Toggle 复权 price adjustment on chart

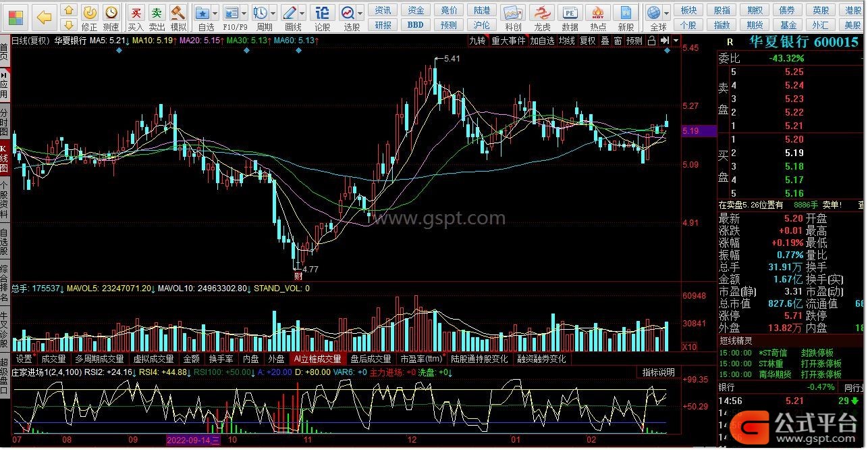pos(587,41)
